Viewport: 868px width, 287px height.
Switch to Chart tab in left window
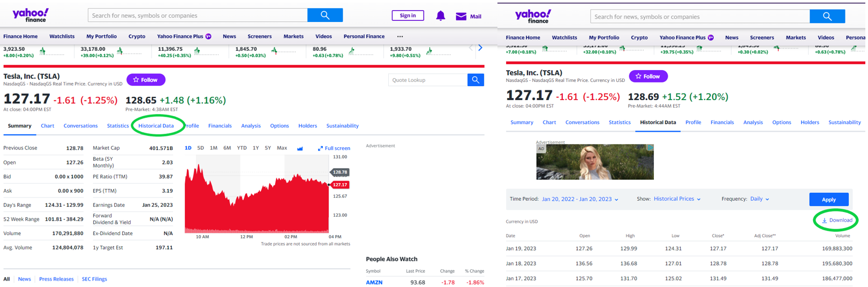[x=47, y=126]
